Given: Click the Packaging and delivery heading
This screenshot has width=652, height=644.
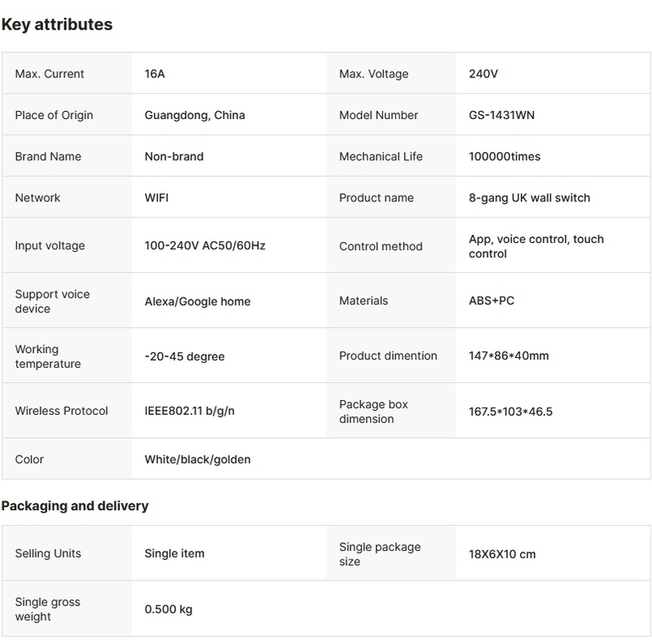Looking at the screenshot, I should point(75,506).
